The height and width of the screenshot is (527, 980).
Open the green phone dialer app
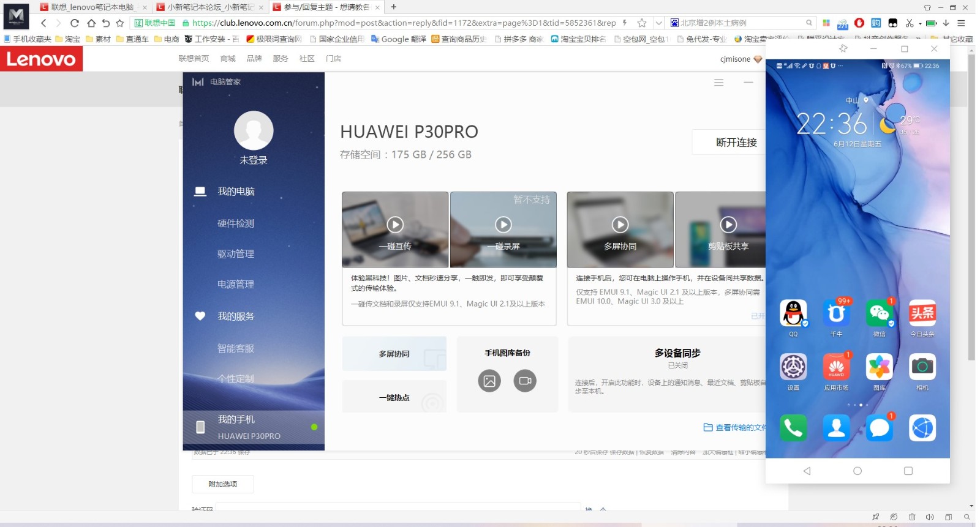(793, 428)
